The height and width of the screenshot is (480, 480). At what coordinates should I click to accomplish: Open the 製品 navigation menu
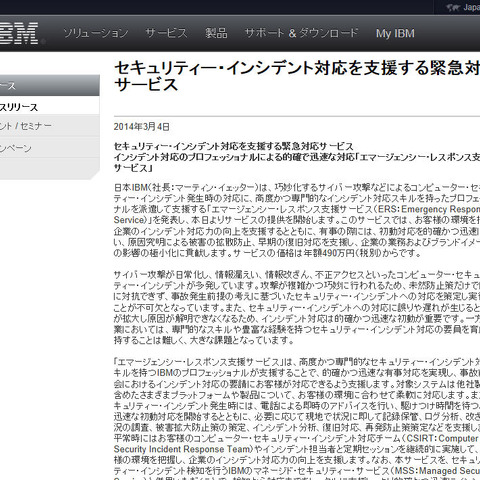coord(216,33)
